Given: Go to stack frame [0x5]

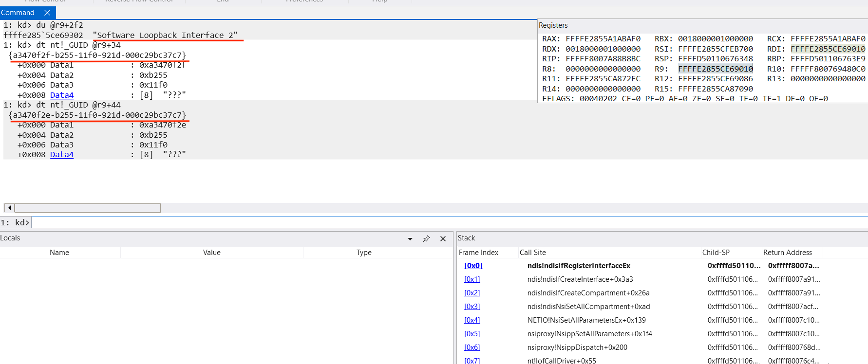Looking at the screenshot, I should (472, 334).
